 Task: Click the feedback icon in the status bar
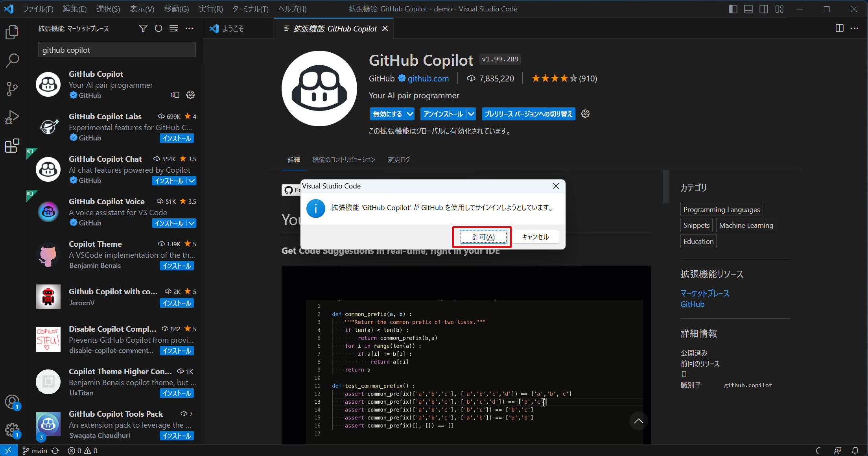838,450
